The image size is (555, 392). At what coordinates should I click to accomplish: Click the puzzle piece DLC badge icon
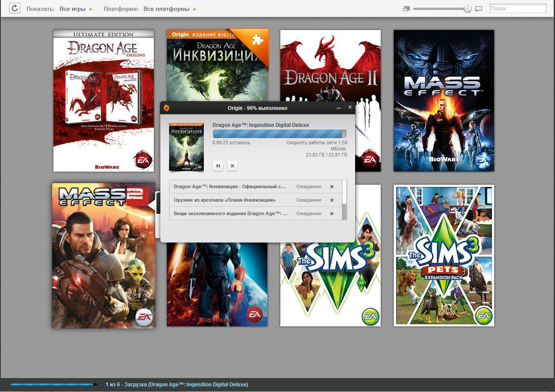(257, 40)
